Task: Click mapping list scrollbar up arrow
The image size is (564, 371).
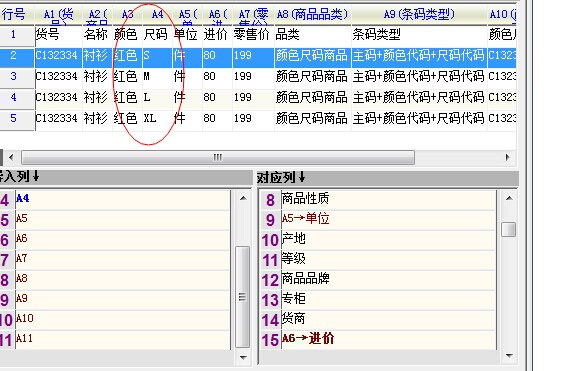Action: coord(509,198)
